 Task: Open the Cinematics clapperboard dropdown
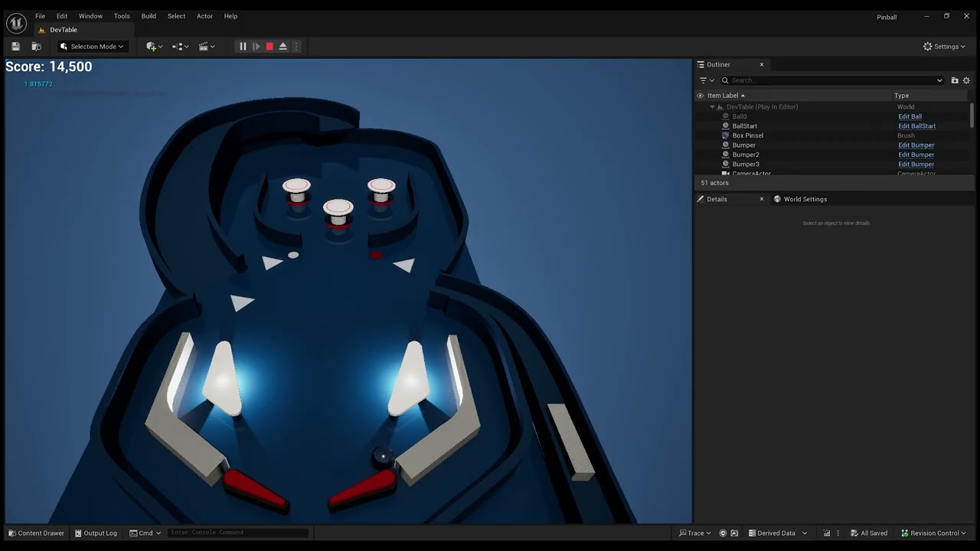tap(207, 47)
